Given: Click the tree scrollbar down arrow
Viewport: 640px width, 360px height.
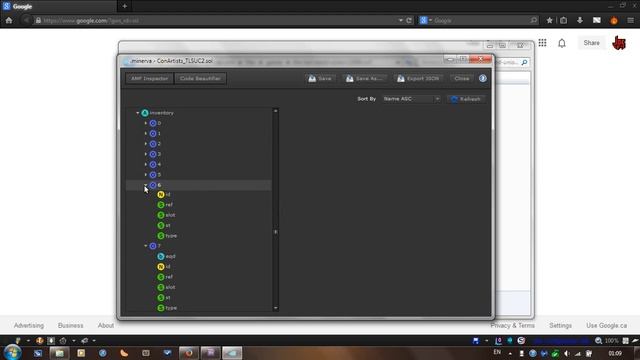Looking at the screenshot, I should [276, 308].
